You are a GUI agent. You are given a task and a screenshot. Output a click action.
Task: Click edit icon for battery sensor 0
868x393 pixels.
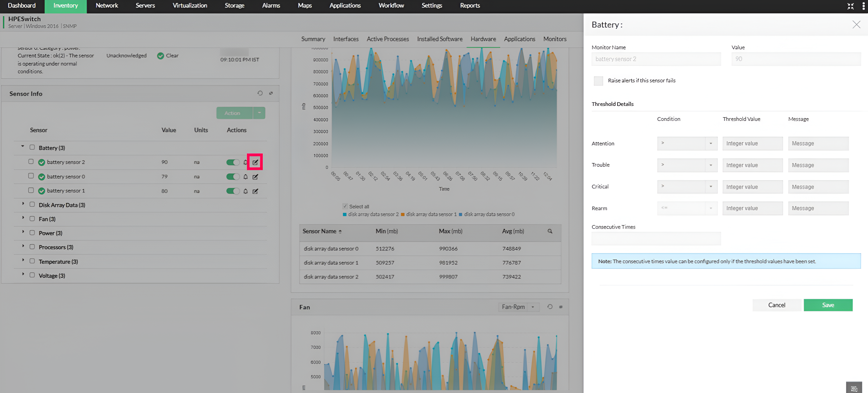click(x=255, y=177)
